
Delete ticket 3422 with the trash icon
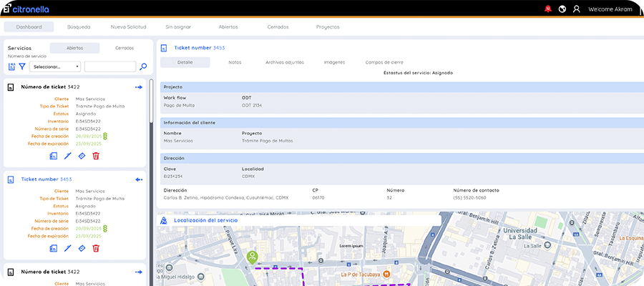(x=96, y=155)
